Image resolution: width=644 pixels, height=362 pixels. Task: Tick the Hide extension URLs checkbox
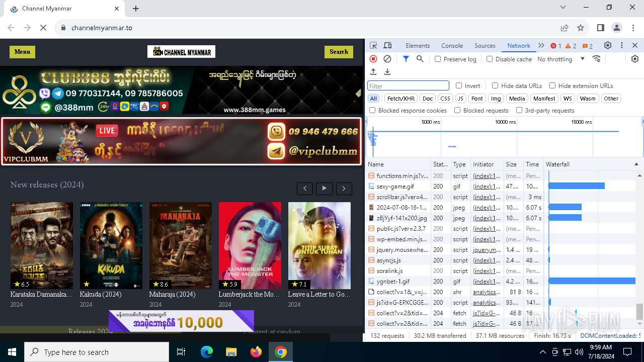click(x=552, y=85)
